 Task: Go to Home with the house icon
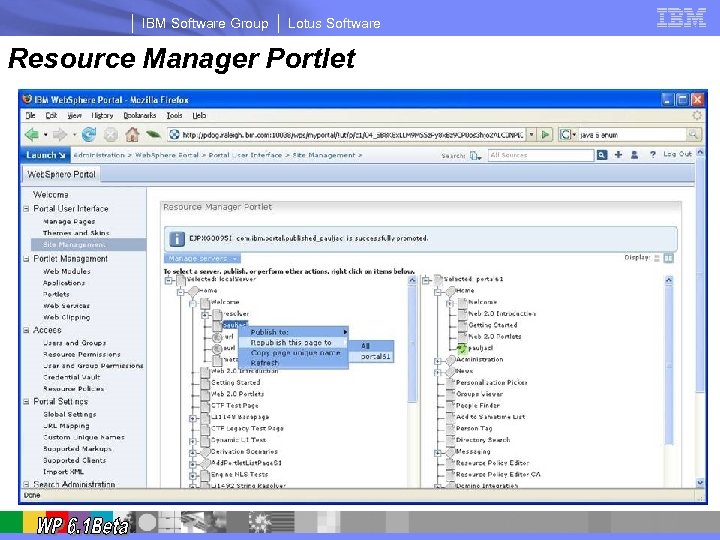tap(132, 135)
